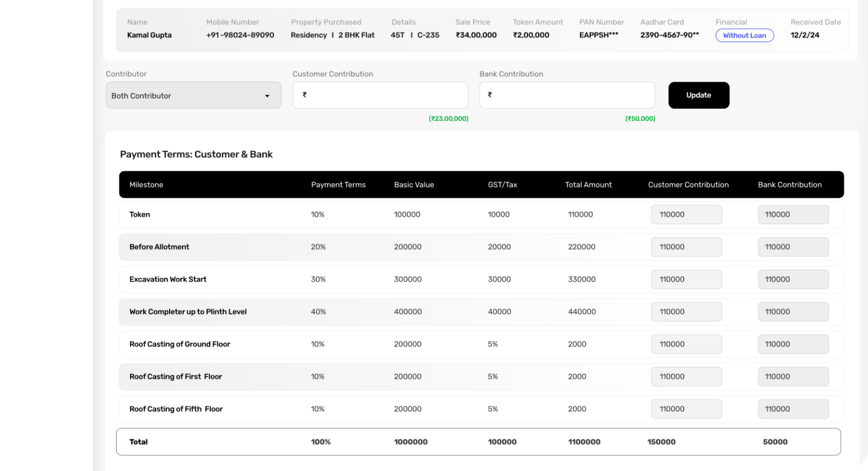Image resolution: width=868 pixels, height=471 pixels.
Task: Click basic value 300000 in Excavation row
Action: pyautogui.click(x=408, y=279)
